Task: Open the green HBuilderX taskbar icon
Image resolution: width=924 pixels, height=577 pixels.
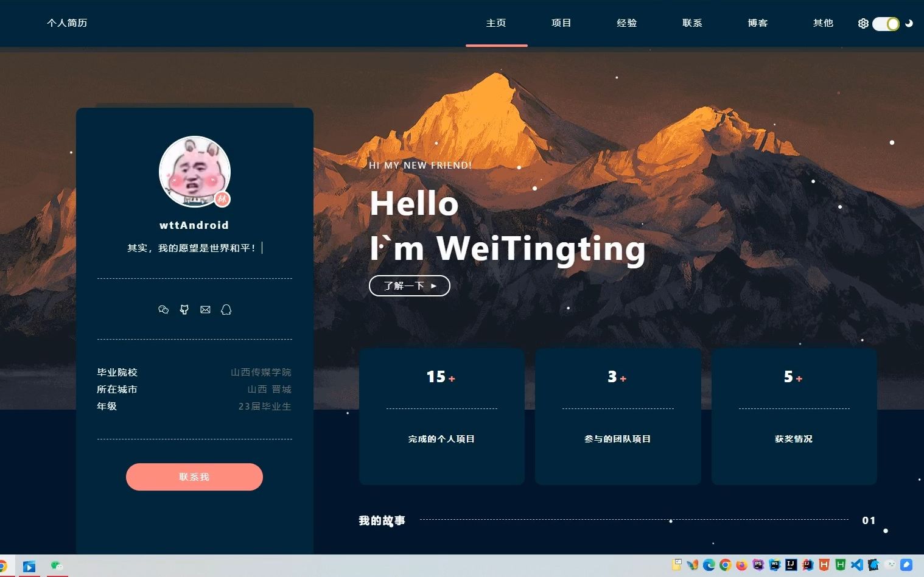Action: coord(840,565)
